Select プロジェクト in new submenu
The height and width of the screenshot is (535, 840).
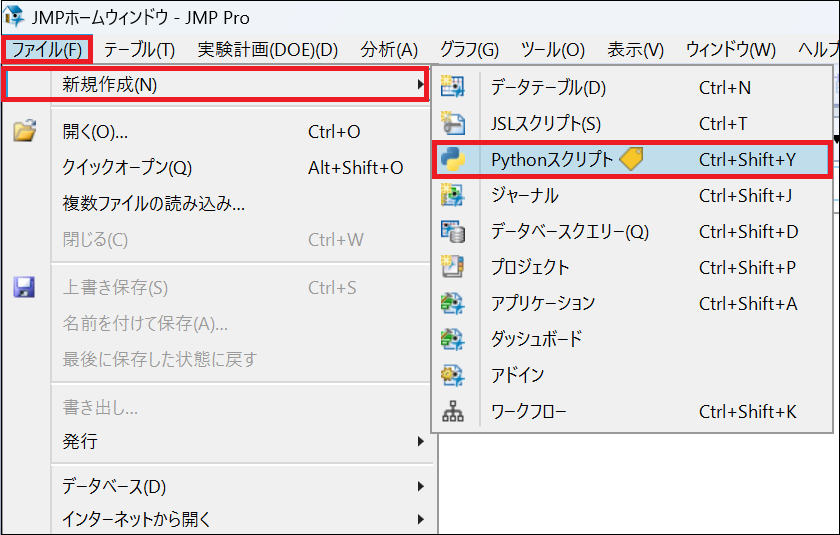coord(632,267)
